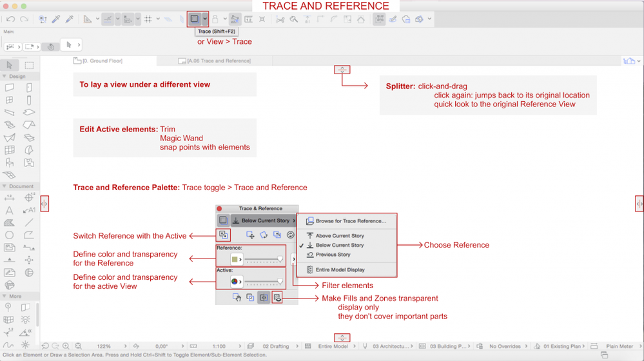The height and width of the screenshot is (361, 644).
Task: Select the Object chair tool
Action: click(10, 162)
